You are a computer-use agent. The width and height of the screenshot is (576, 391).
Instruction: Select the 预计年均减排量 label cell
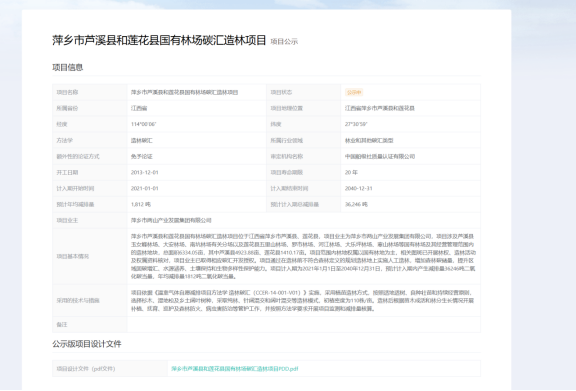tap(90, 204)
